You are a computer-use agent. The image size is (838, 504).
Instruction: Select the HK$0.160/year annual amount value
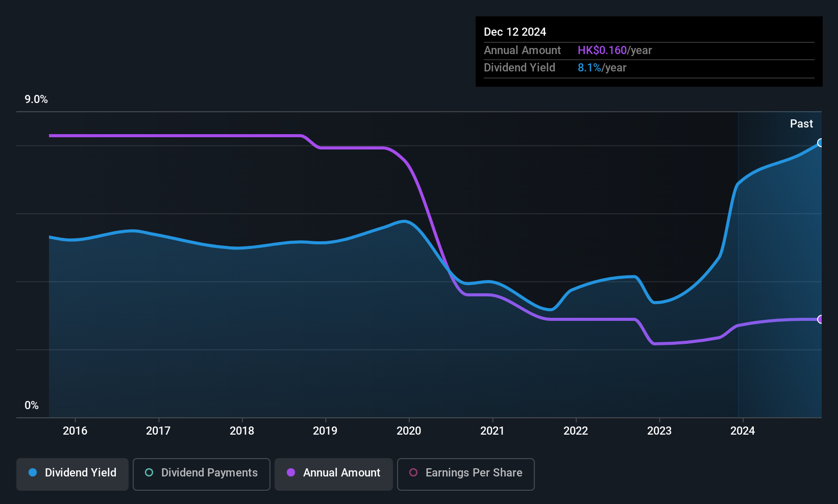click(614, 51)
